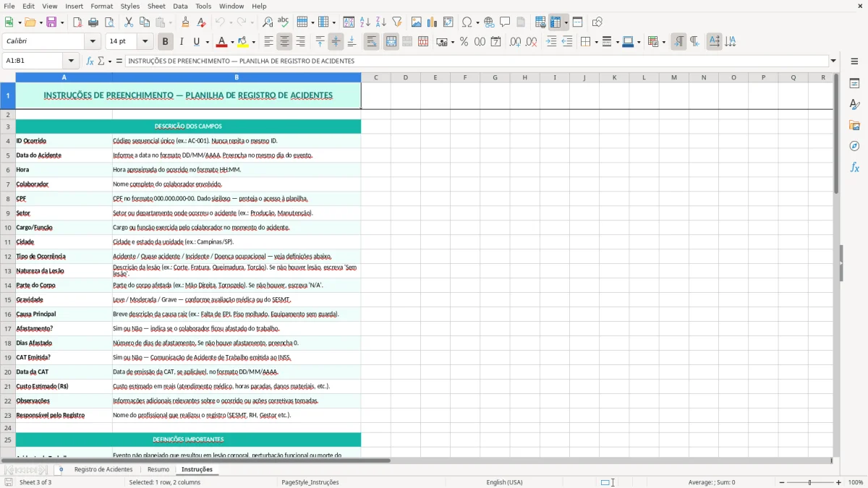Image resolution: width=868 pixels, height=488 pixels.
Task: Click the Sort Descending icon
Action: 381,22
